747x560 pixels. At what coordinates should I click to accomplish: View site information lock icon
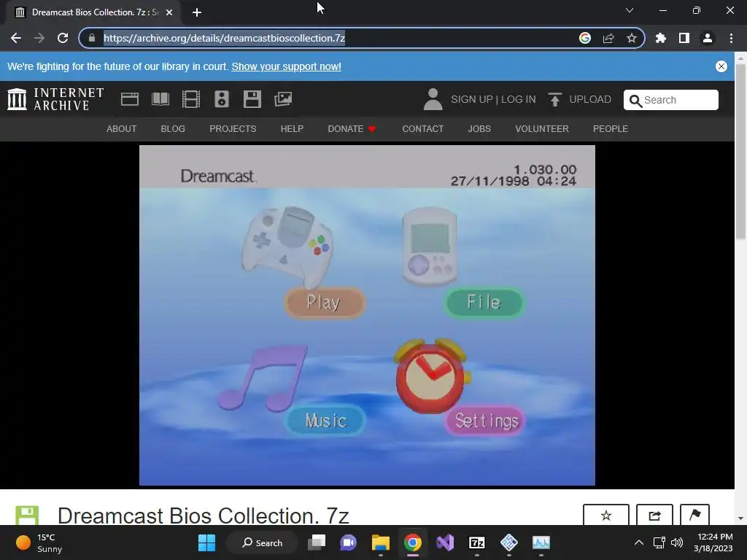pos(91,38)
